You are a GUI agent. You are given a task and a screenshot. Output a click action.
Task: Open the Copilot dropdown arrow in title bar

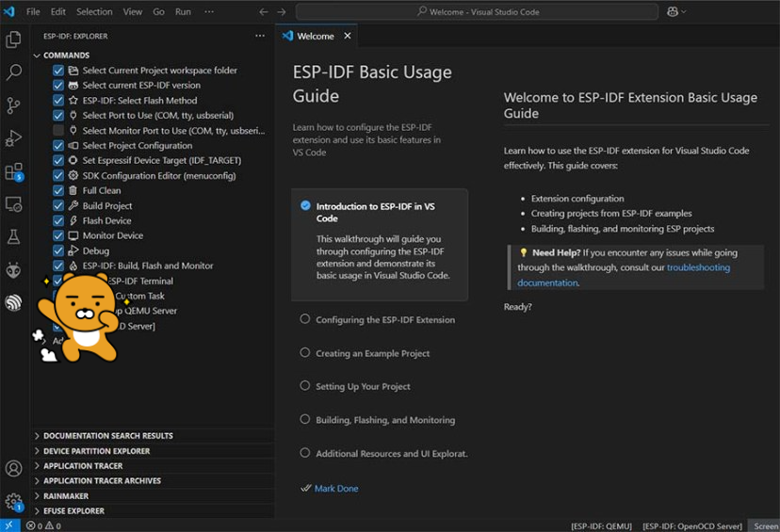click(684, 11)
